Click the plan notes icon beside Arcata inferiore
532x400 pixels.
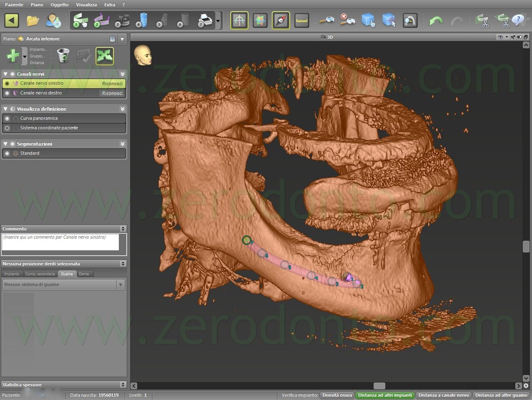(x=112, y=39)
